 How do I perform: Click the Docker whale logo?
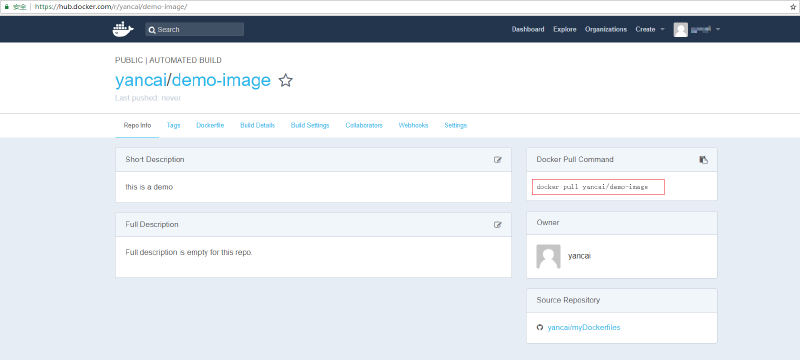pos(123,30)
